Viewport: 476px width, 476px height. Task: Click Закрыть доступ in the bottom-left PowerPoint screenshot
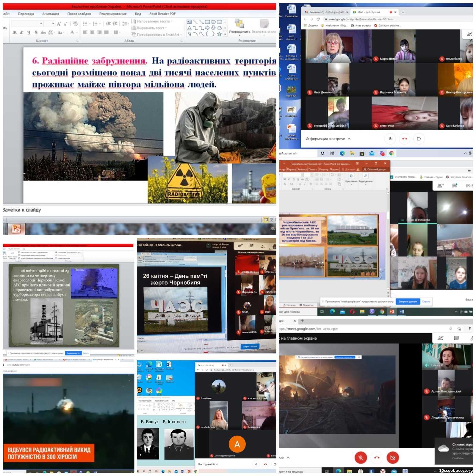pos(73,353)
